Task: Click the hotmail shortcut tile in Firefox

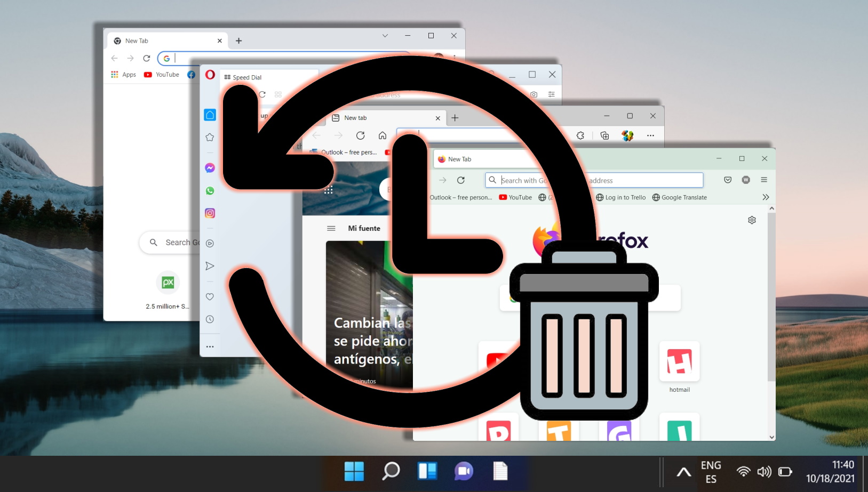Action: click(679, 362)
